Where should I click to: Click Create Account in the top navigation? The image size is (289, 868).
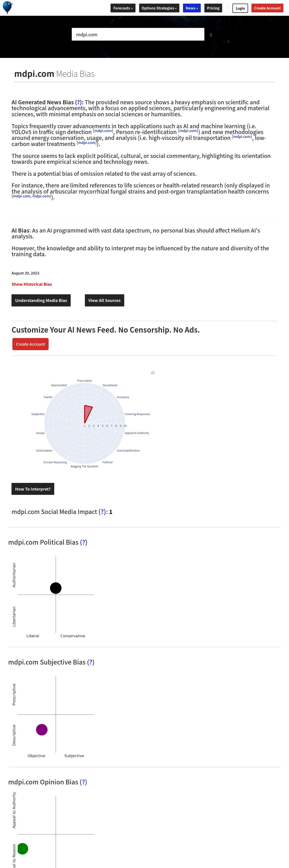pos(267,8)
